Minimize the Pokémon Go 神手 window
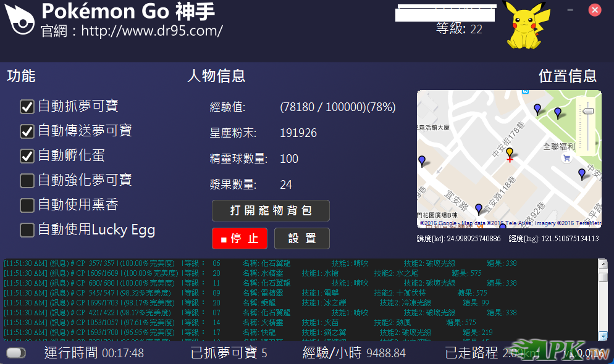This screenshot has width=614, height=364. pyautogui.click(x=570, y=10)
